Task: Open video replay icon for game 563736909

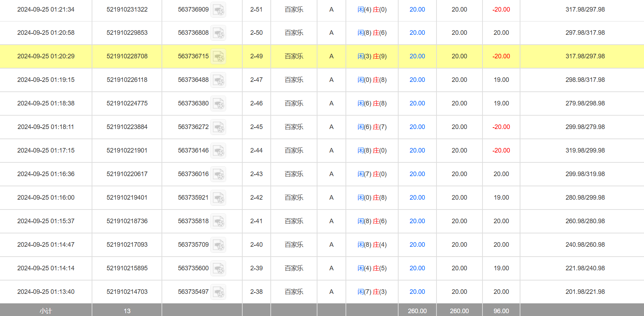Action: [218, 10]
